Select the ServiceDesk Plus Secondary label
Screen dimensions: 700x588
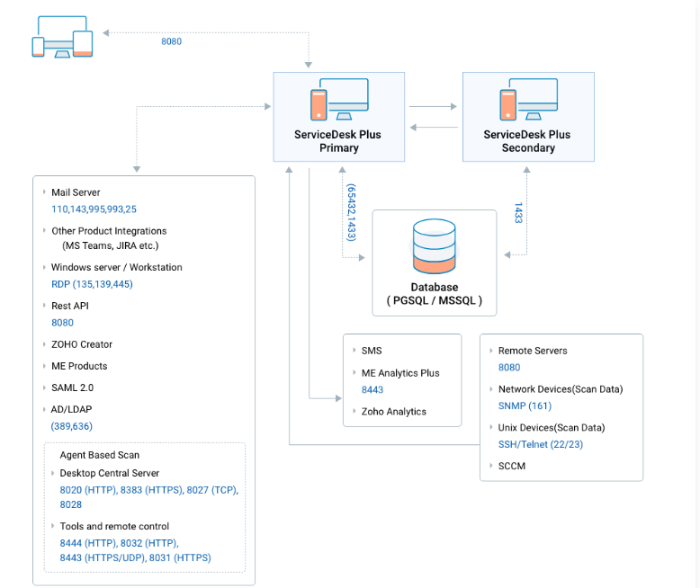click(527, 141)
